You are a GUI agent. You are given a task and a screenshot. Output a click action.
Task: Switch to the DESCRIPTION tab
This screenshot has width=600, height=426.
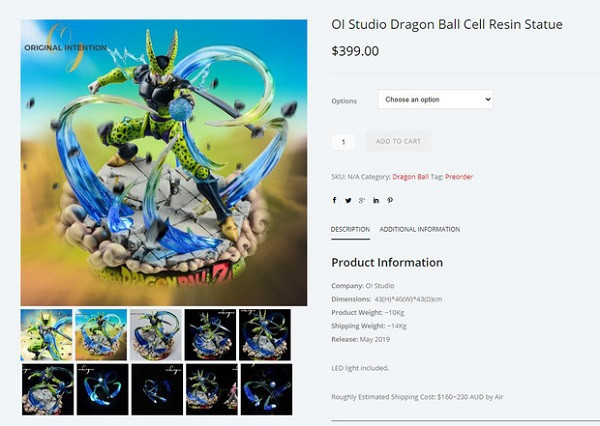350,230
